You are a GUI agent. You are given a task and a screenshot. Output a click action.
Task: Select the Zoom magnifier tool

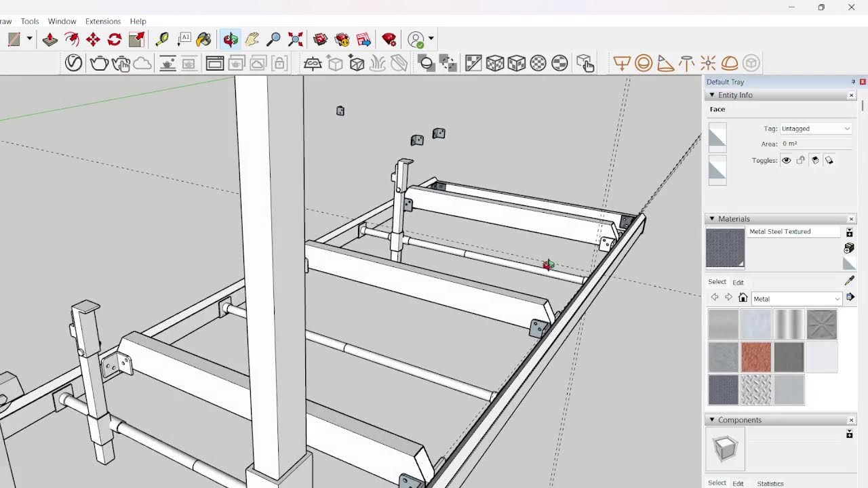coord(274,39)
